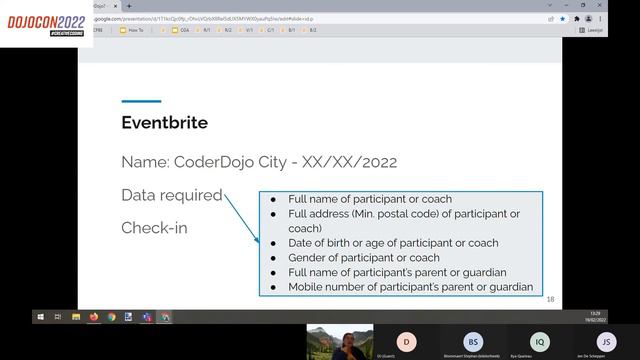Screen dimensions: 640x360
Task: Open the How To bookmarks folder
Action: pos(132,30)
